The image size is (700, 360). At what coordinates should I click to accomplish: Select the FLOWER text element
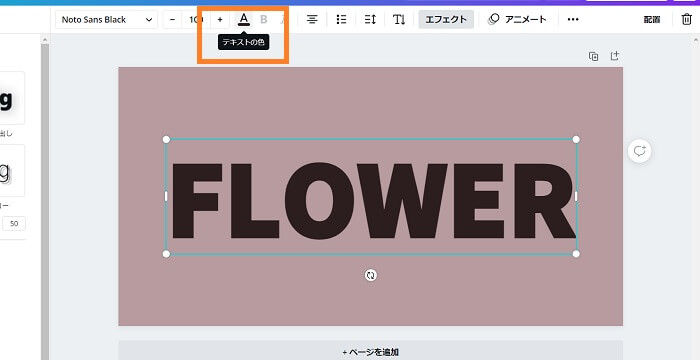pyautogui.click(x=372, y=201)
